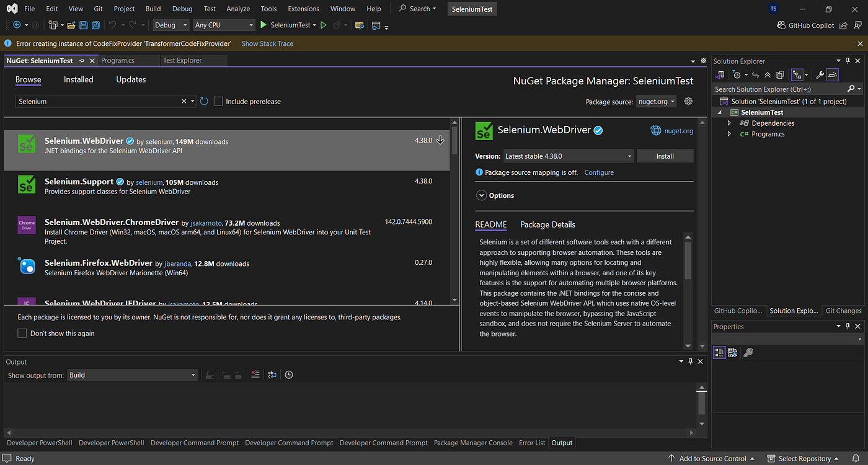868x465 pixels.
Task: Open Solution Explorer Properties wrench icon
Action: point(820,75)
